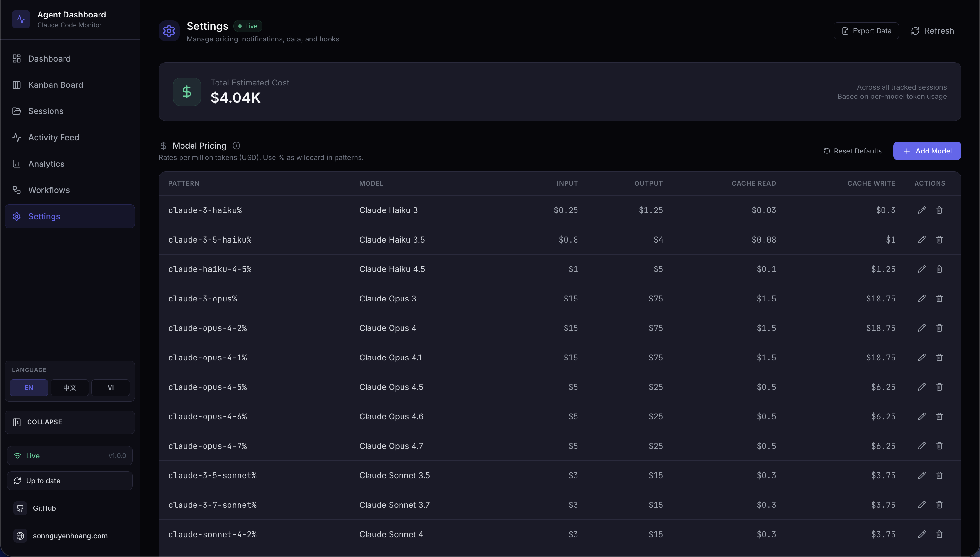Delete the Claude Sonnet 4 row

[939, 534]
